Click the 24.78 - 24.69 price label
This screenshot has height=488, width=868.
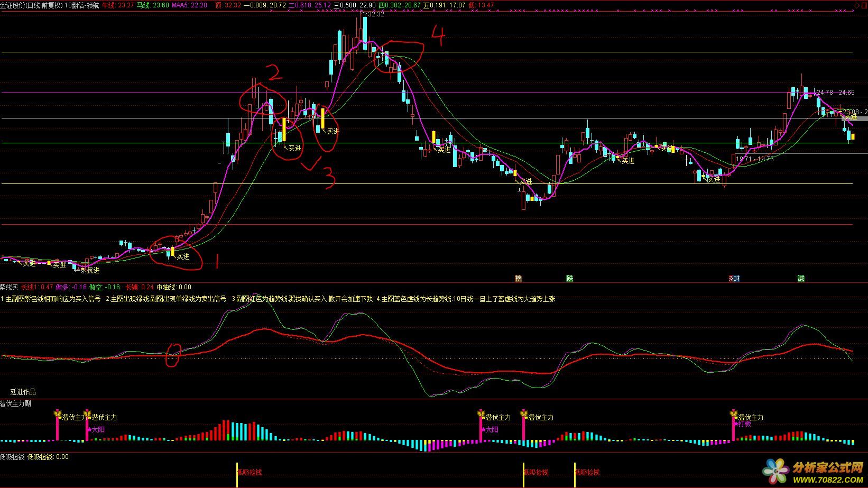click(x=835, y=93)
